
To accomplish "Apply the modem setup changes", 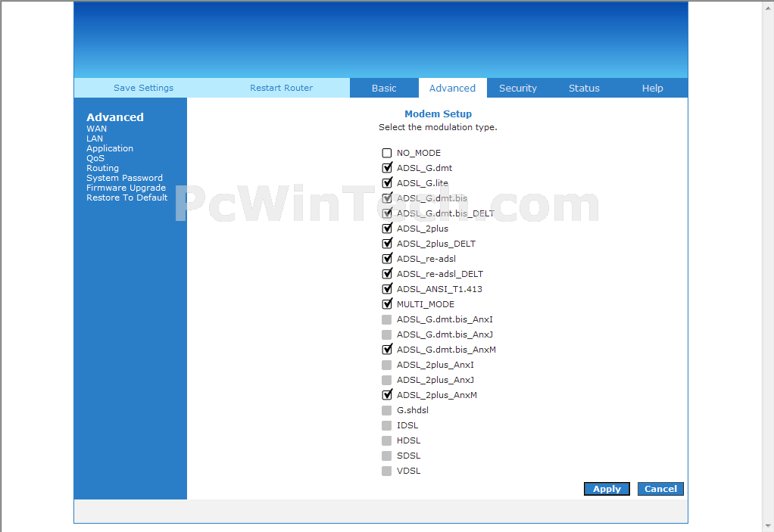I will coord(607,489).
